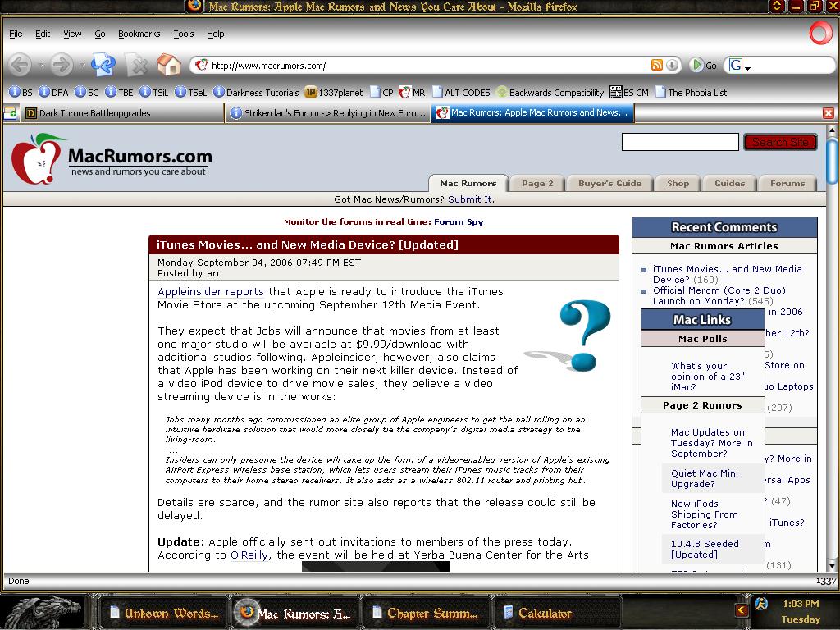Switch to the Dark Throne Battleupgrades tab
This screenshot has height=630, width=840.
point(123,113)
